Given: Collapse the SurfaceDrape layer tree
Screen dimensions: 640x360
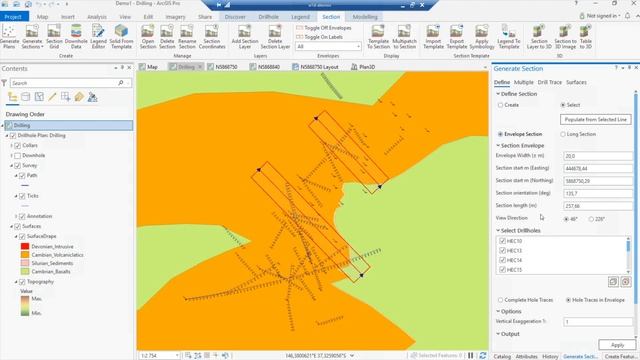Looking at the screenshot, I should pos(16,236).
